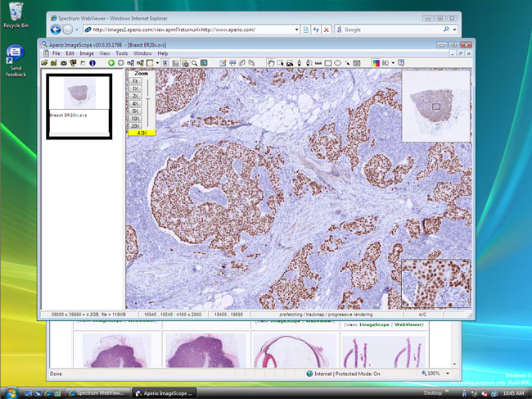Image resolution: width=532 pixels, height=399 pixels.
Task: Select the pen annotation tool
Action: (300, 63)
